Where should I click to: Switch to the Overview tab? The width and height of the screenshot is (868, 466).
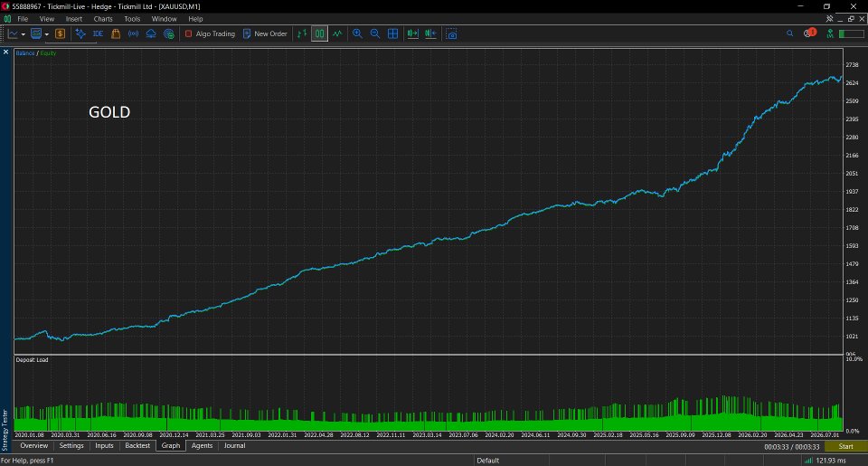click(33, 445)
